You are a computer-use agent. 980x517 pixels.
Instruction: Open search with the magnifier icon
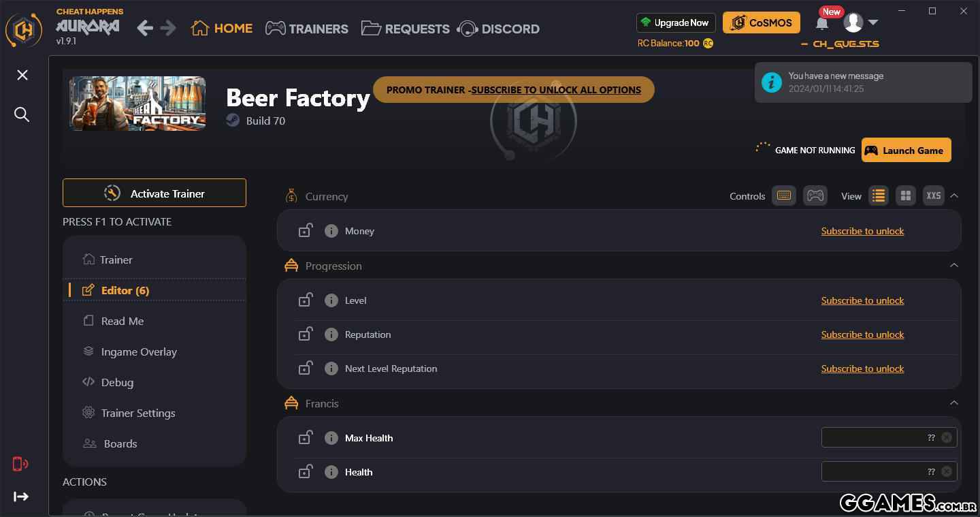[22, 114]
